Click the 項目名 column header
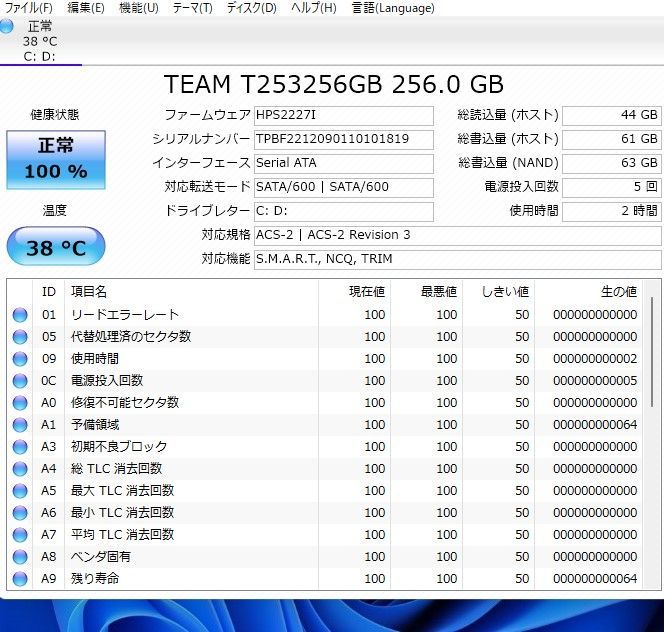This screenshot has height=632, width=664. [x=191, y=292]
